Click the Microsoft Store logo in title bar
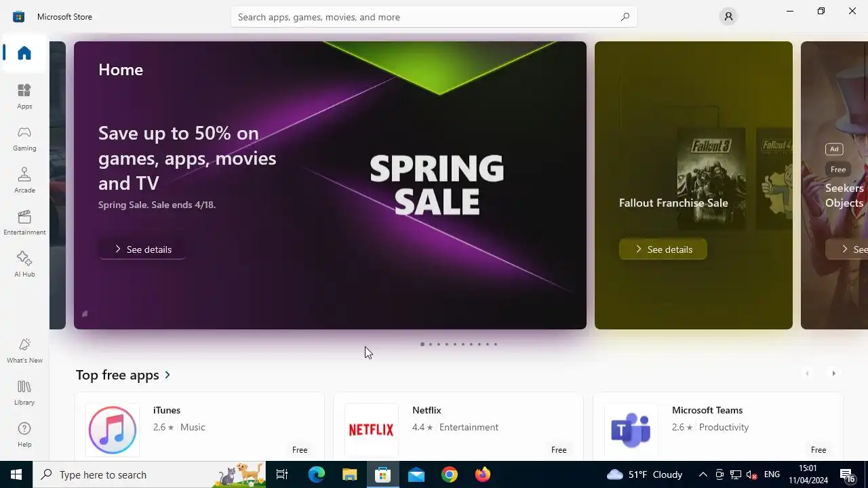The image size is (868, 488). click(x=19, y=16)
